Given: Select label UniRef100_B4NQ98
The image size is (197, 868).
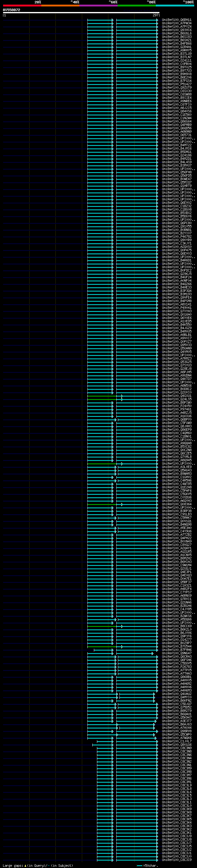Looking at the screenshot, I should tap(177, 524).
